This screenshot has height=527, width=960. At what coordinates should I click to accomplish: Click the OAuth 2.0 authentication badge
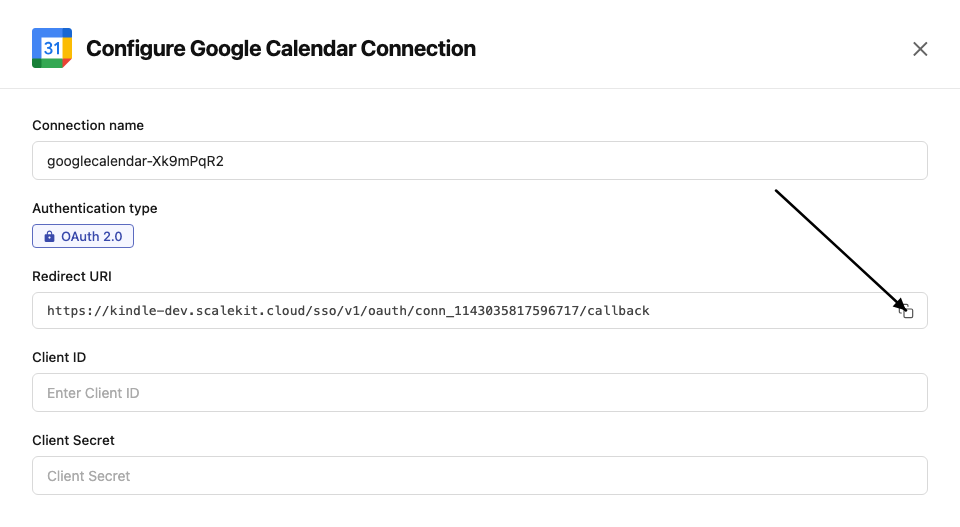(83, 237)
